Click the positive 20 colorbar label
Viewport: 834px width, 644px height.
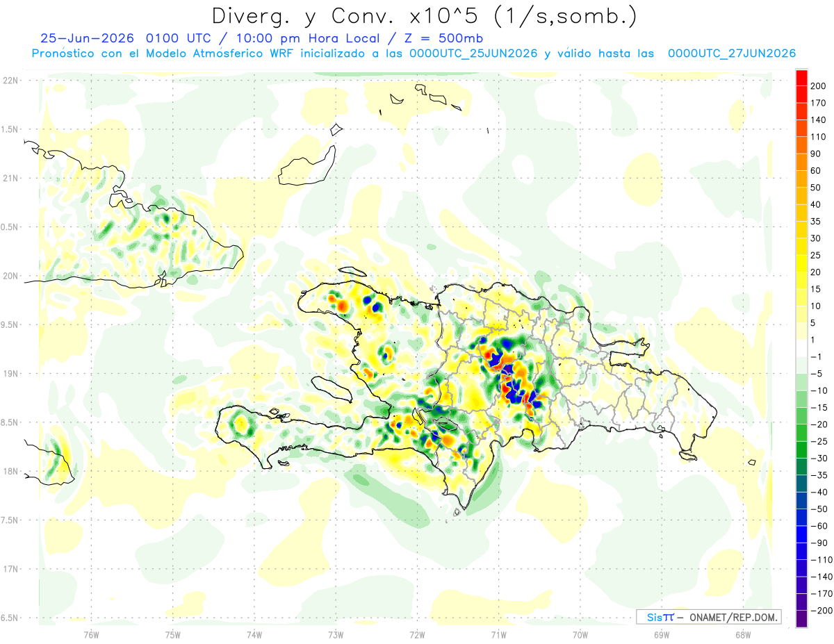816,272
